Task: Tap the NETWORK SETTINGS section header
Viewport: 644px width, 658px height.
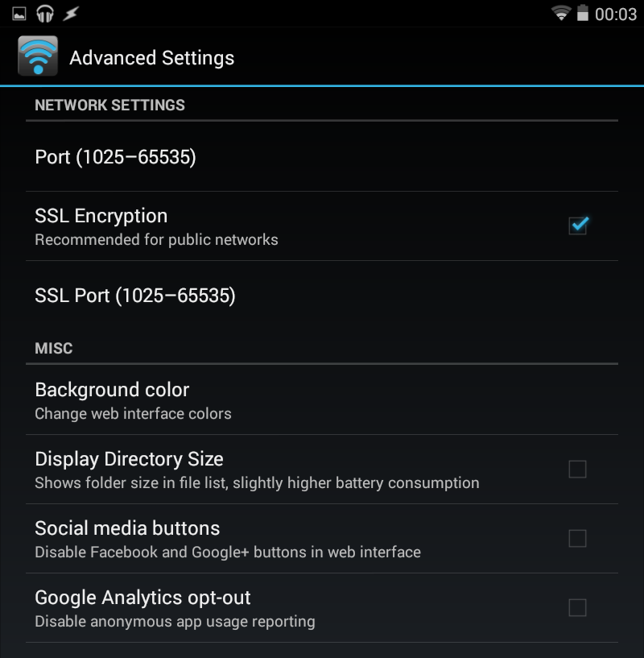Action: click(110, 105)
